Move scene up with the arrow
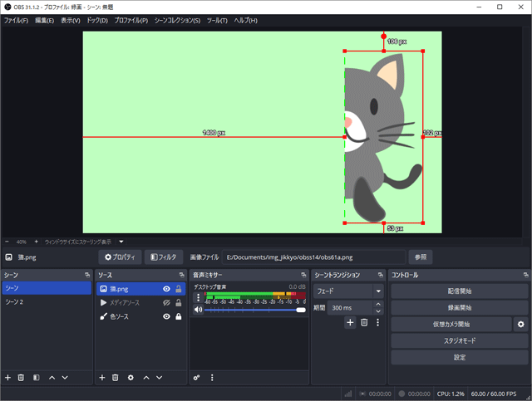 pos(52,377)
